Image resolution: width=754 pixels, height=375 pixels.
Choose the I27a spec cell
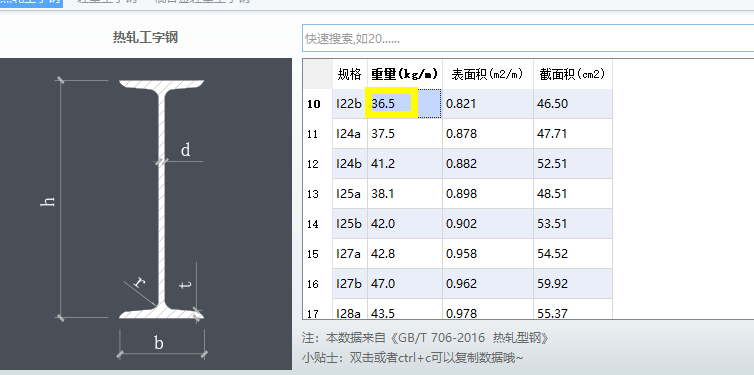point(350,254)
